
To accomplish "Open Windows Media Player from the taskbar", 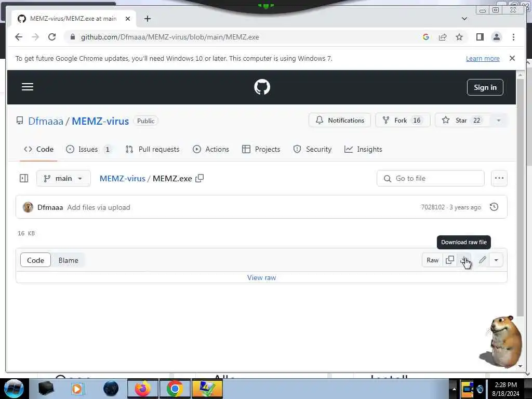I will click(x=77, y=389).
